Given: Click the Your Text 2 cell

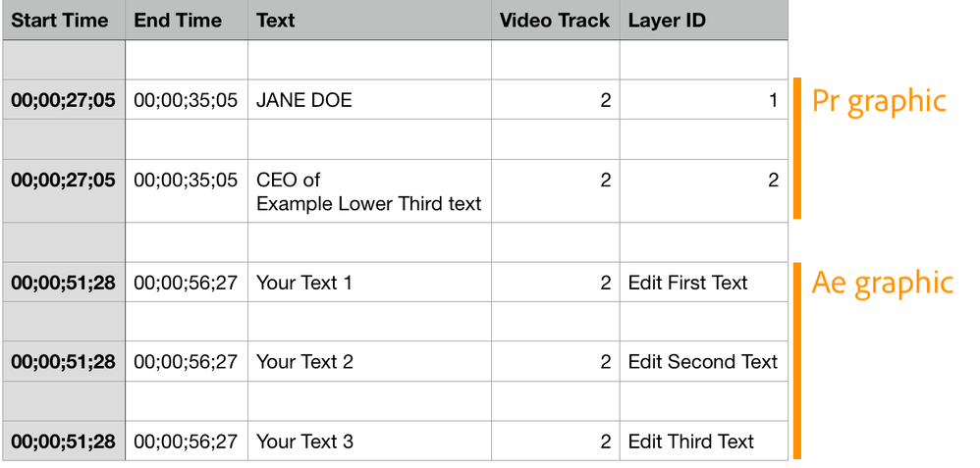Looking at the screenshot, I should (x=304, y=362).
